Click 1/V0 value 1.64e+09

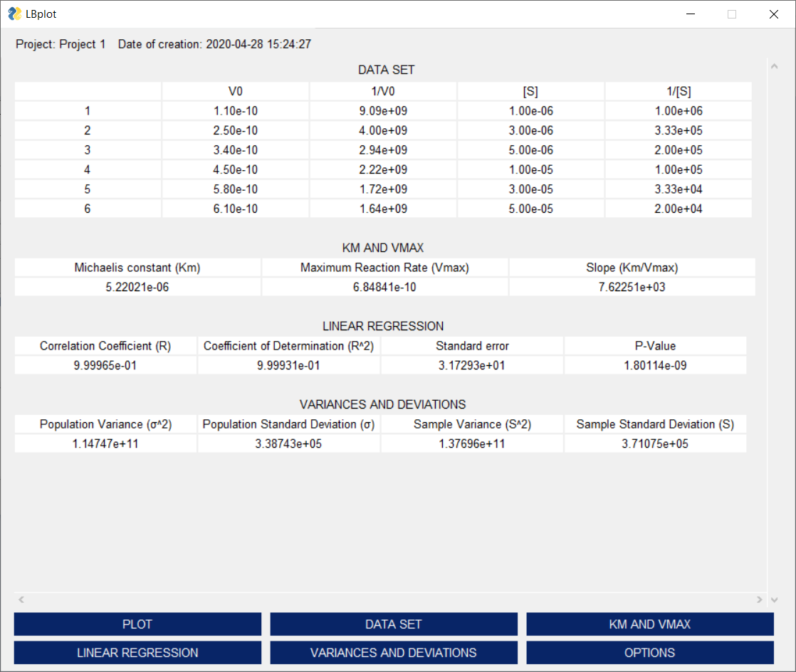pyautogui.click(x=383, y=209)
